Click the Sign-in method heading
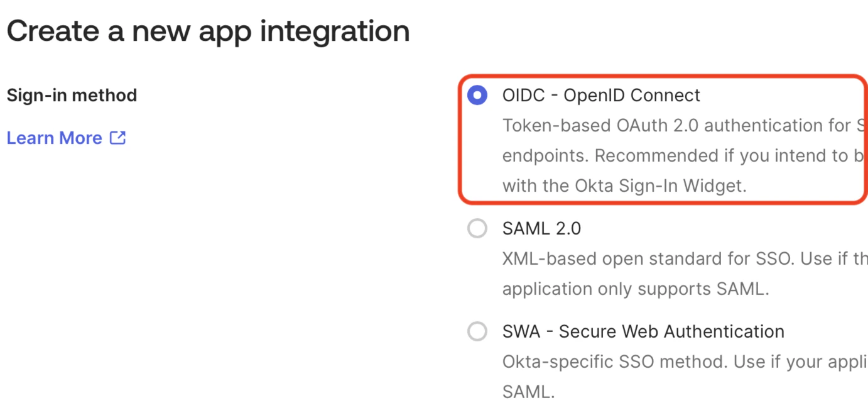 72,95
